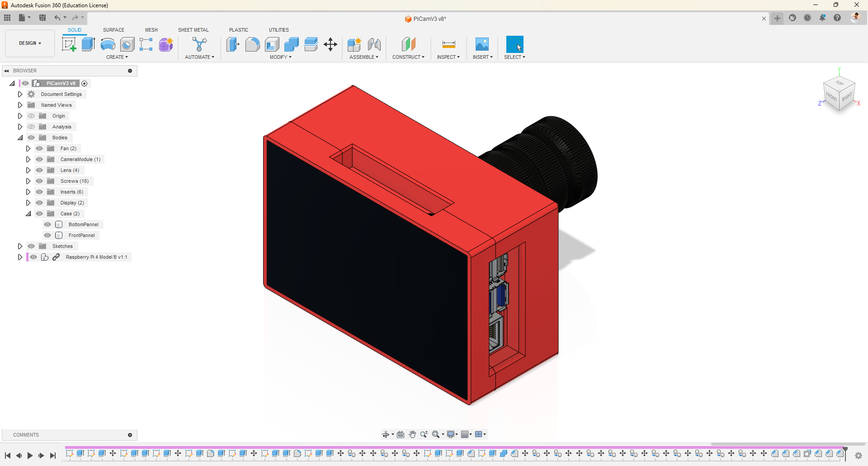Open the CONSTRUCT menu
868x466 pixels.
408,57
